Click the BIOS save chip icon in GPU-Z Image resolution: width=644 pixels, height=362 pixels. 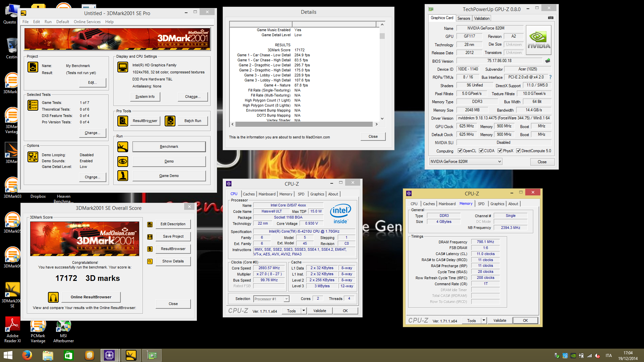[548, 61]
